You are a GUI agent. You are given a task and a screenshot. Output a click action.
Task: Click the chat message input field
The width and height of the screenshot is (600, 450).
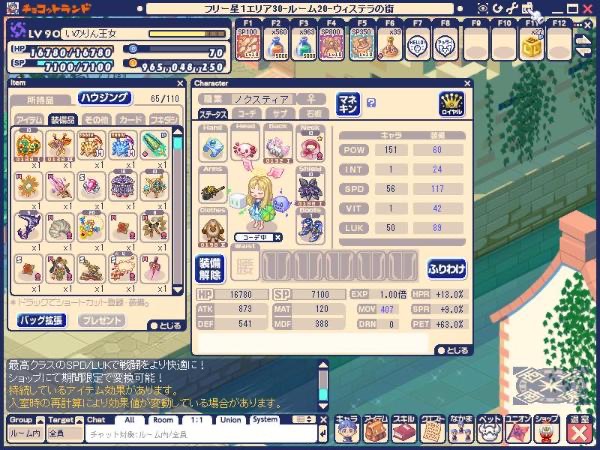202,435
